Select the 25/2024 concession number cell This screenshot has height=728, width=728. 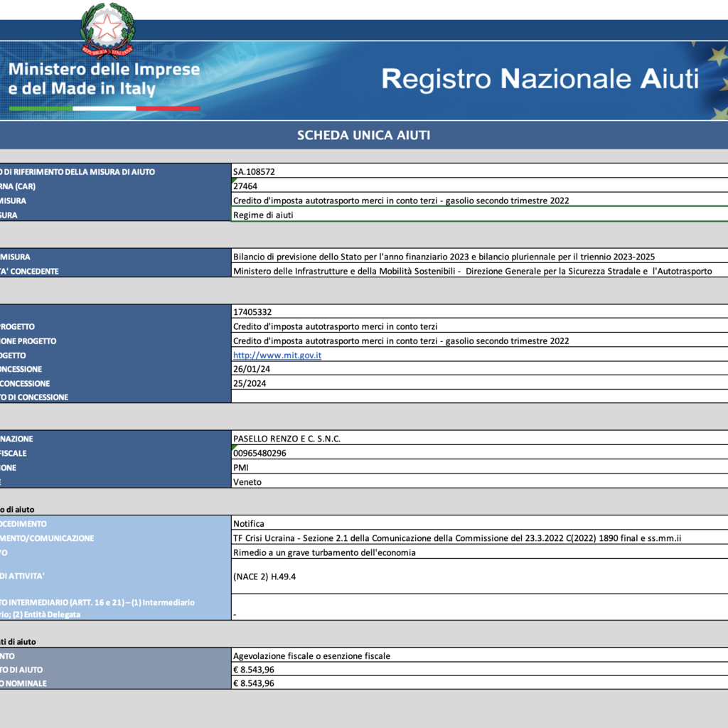point(479,383)
